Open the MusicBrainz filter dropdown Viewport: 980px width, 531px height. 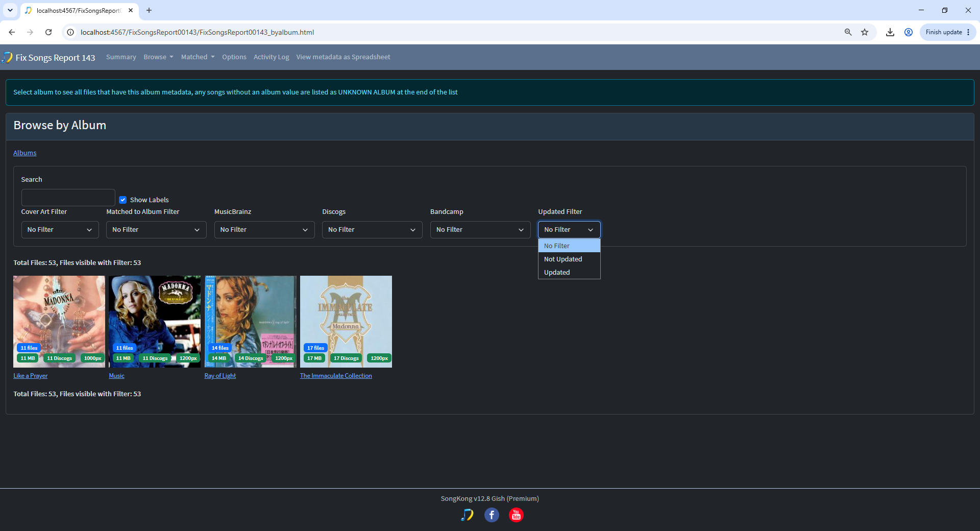click(x=264, y=230)
